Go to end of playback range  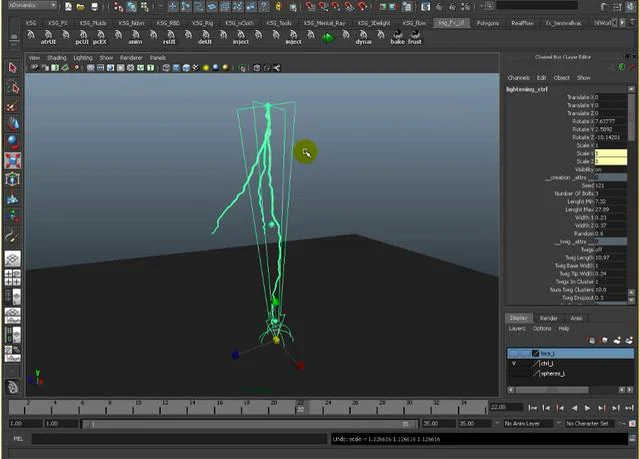tap(629, 408)
